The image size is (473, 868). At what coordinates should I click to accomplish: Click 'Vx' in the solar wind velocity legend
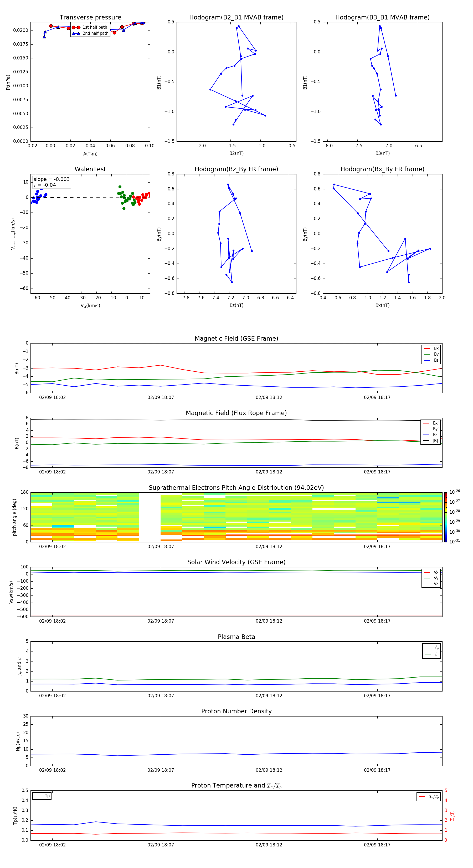click(x=431, y=572)
